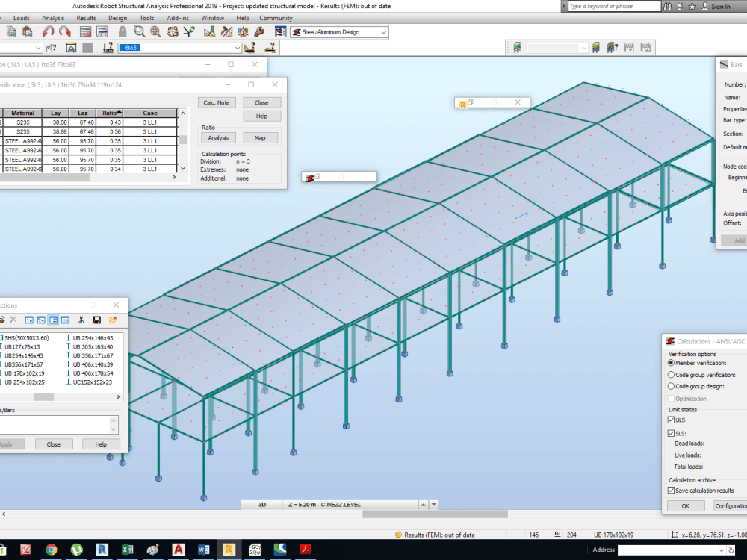
Task: Toggle Save calculation results checkbox
Action: pos(671,491)
